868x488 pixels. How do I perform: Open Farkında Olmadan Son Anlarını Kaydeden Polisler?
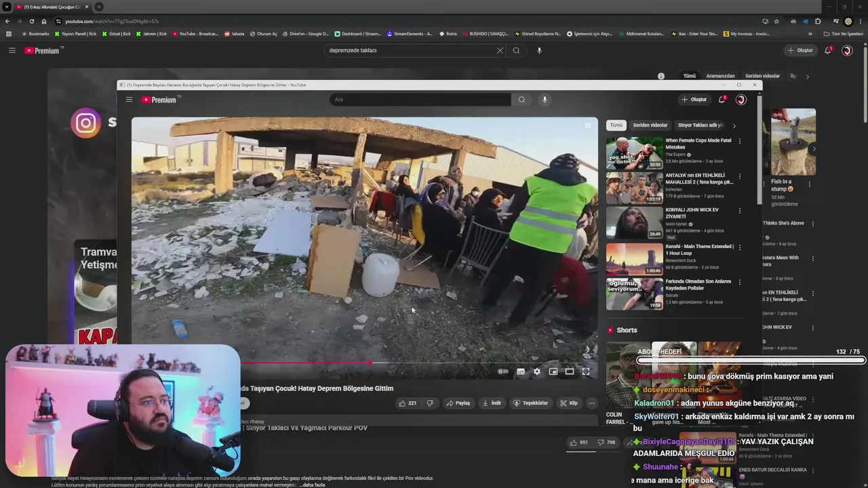[x=634, y=293]
